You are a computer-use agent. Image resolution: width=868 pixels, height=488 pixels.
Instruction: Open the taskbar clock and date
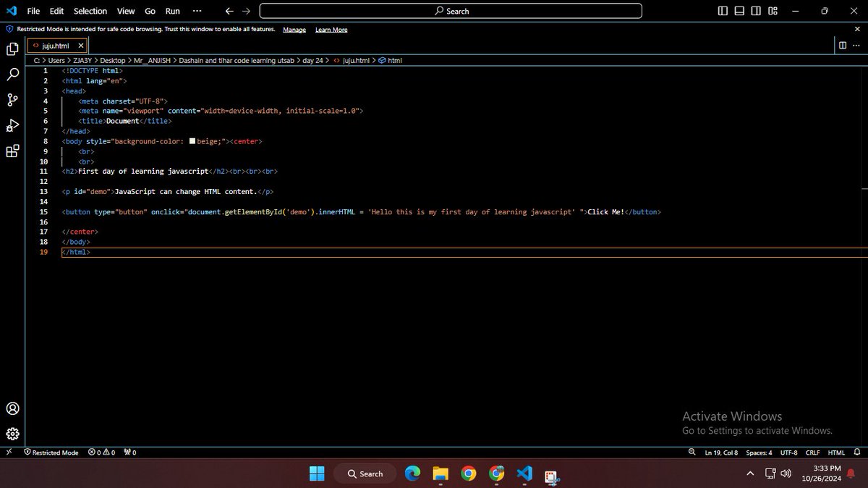(x=822, y=474)
